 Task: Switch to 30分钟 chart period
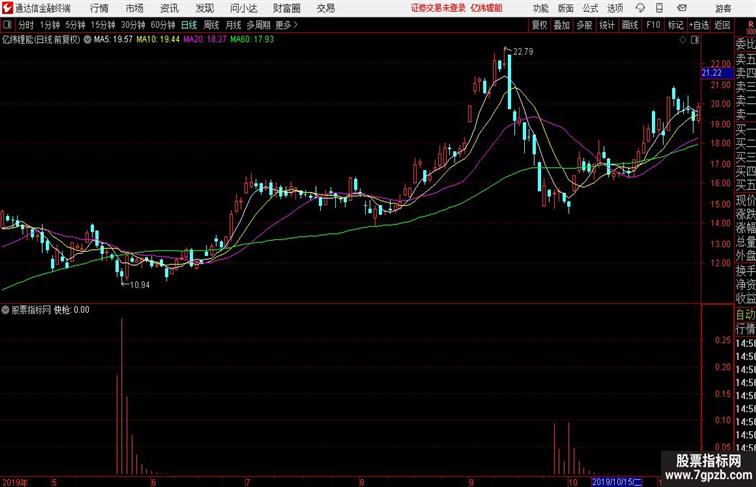tap(133, 25)
